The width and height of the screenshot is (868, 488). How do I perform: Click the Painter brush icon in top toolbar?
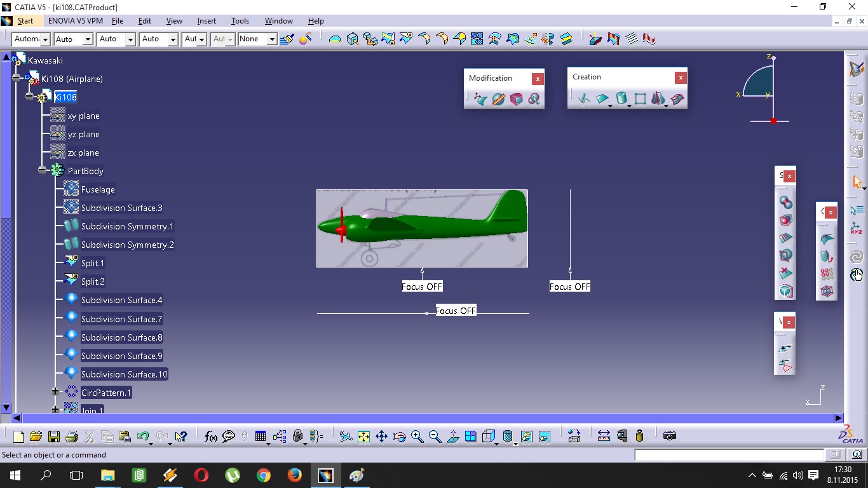[x=287, y=39]
